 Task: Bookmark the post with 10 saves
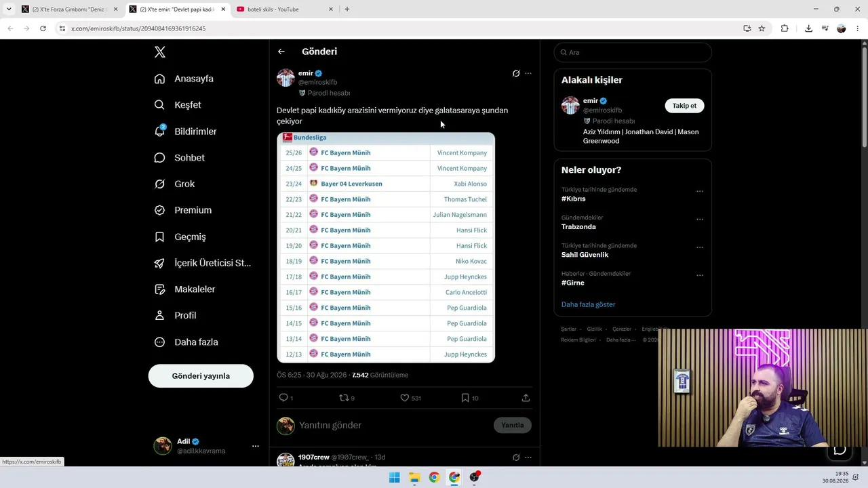click(x=465, y=398)
